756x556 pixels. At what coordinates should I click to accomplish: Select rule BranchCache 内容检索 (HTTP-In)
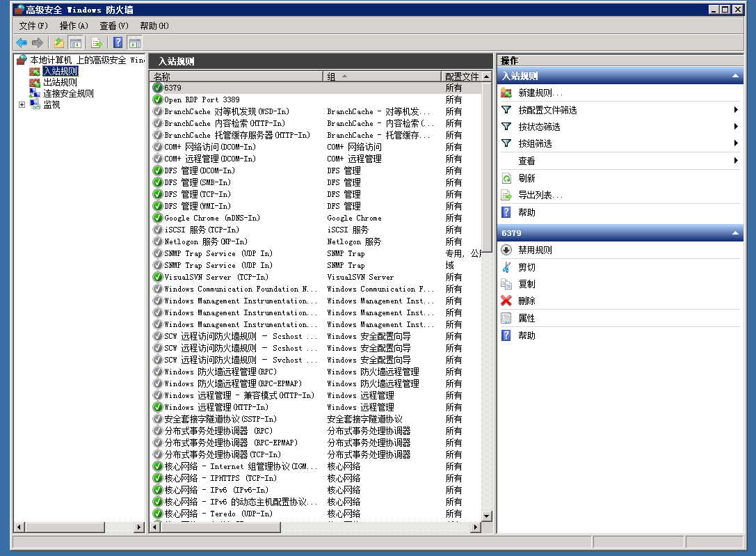[x=316, y=123]
